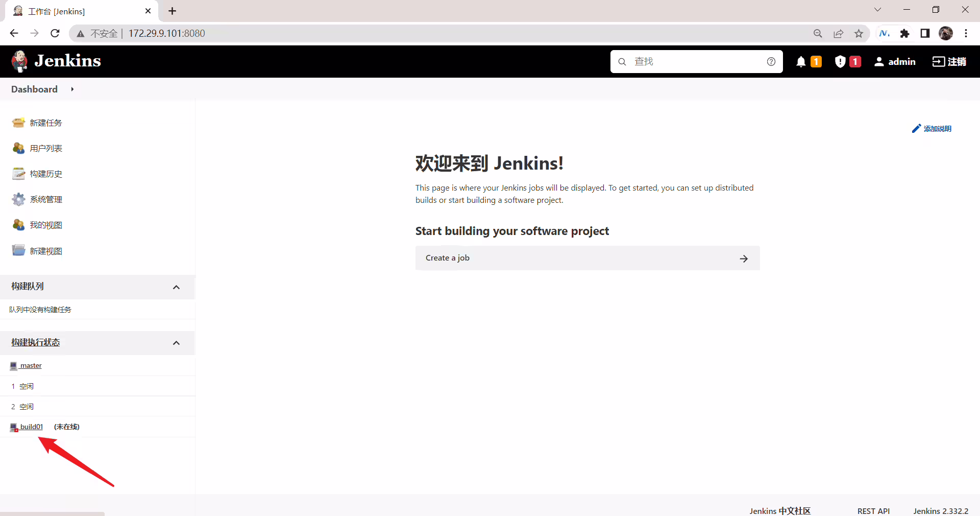This screenshot has width=980, height=516.
Task: Focus the 查找 search field
Action: click(x=697, y=62)
